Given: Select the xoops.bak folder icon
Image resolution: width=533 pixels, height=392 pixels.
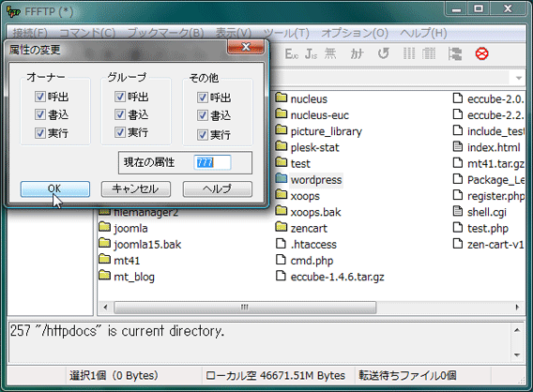Looking at the screenshot, I should pos(282,211).
